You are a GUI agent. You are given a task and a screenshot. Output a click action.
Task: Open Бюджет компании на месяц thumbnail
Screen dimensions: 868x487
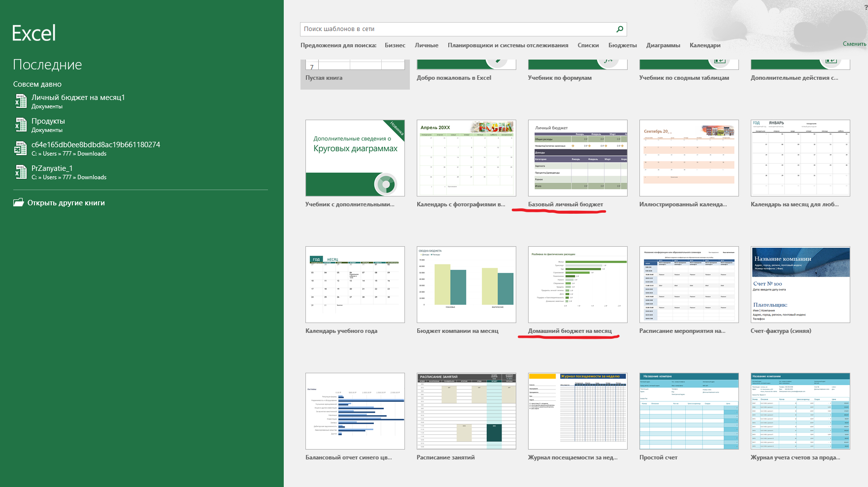click(467, 285)
